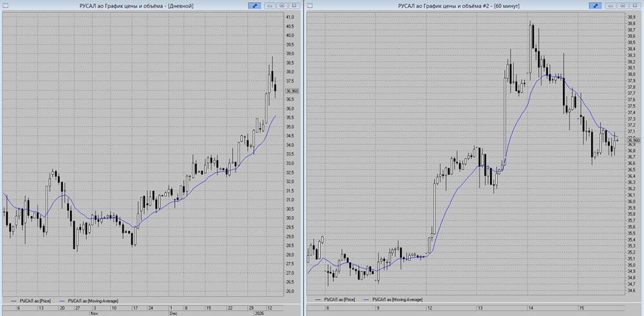Click date label 27 on the daily time axis
Viewport: 644px width, 316px height.
(77, 308)
